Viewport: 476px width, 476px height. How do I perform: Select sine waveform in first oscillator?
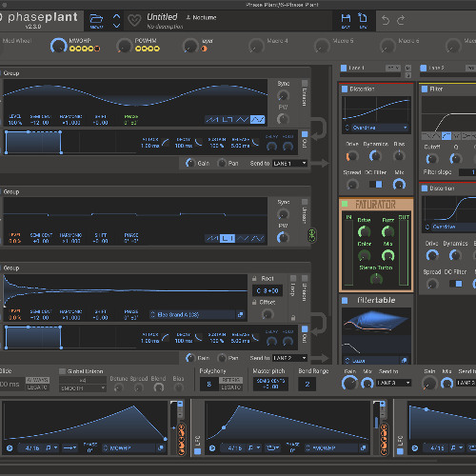(x=257, y=120)
